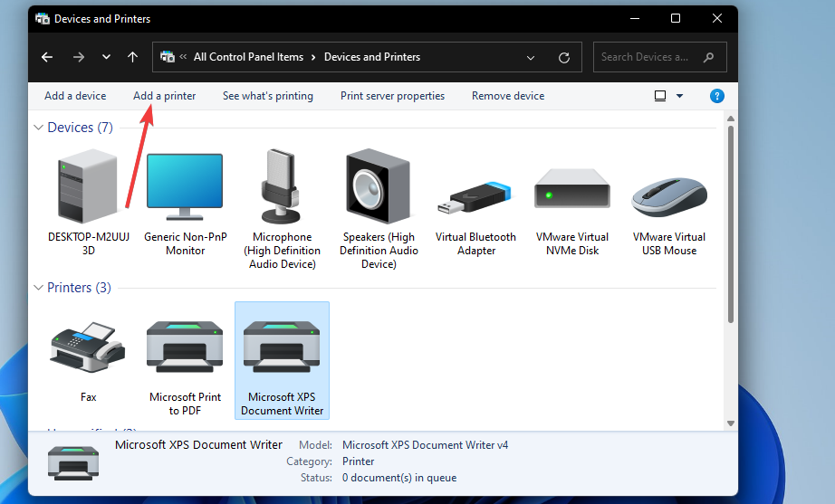Screen dimensions: 835x504
Task: Click the Microphone High Definition Audio Device
Action: point(282,188)
